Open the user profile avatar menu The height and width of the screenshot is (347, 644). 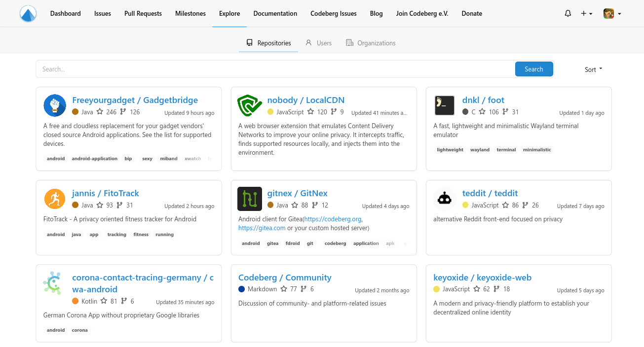pos(612,14)
